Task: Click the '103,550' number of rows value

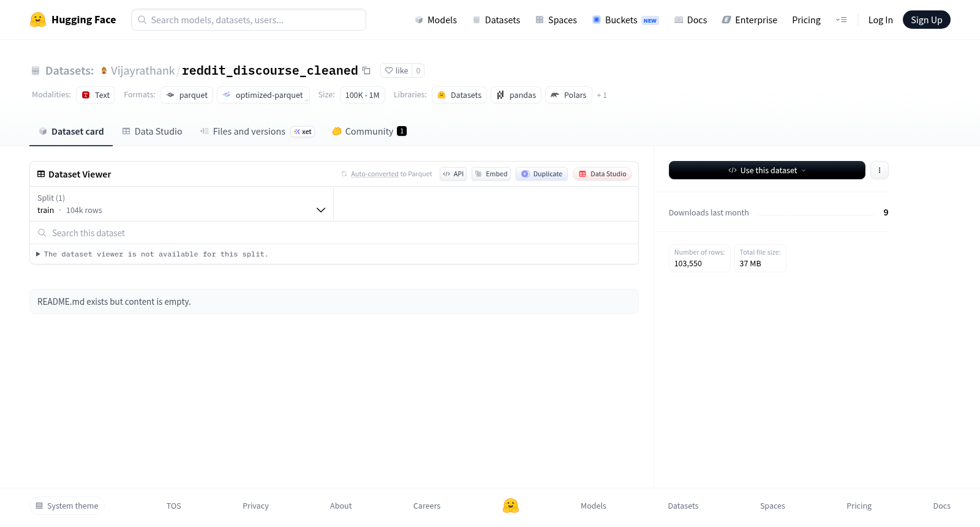Action: click(688, 264)
